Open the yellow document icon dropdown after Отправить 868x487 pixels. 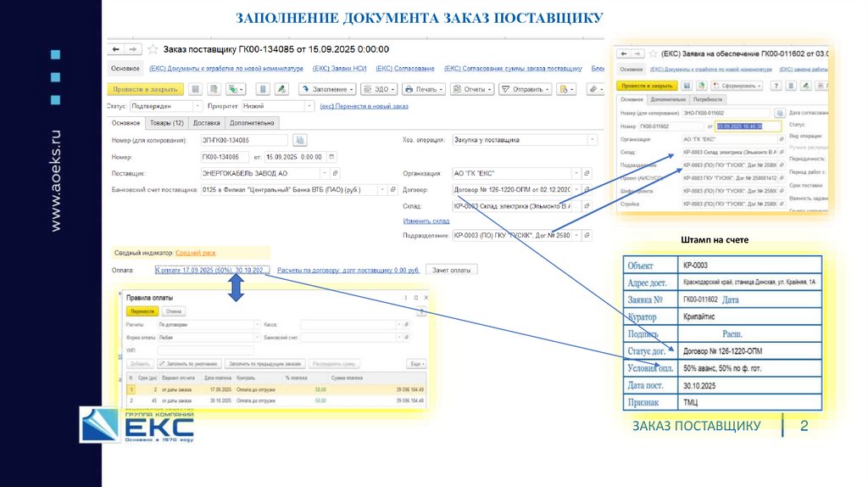(x=567, y=89)
